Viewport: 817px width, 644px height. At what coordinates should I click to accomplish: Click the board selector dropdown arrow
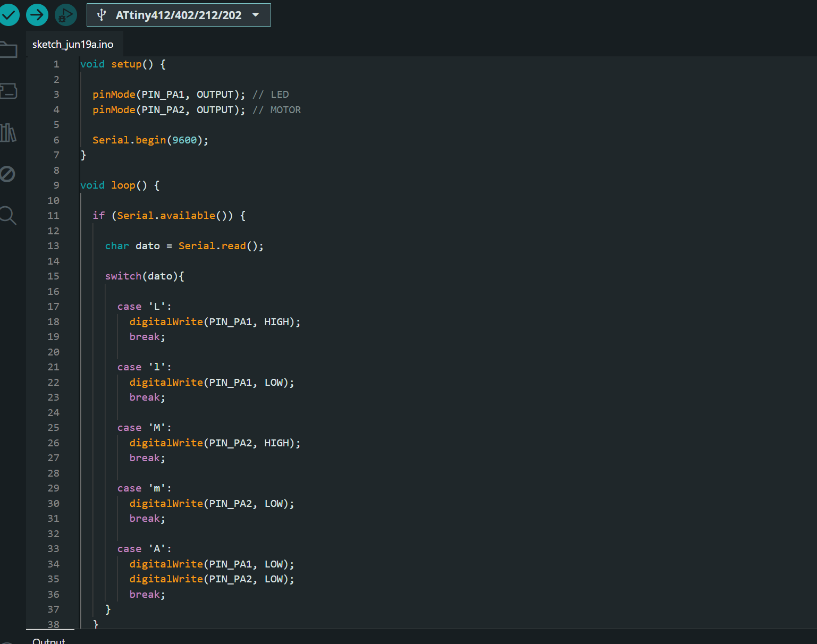[256, 15]
